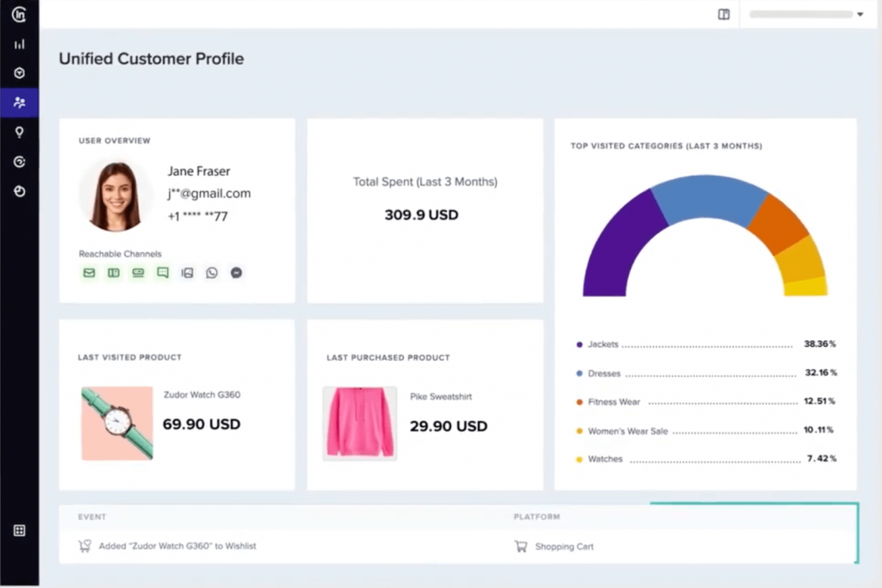Screen dimensions: 882x588
Task: Toggle the panel layout icon near top right
Action: point(723,15)
